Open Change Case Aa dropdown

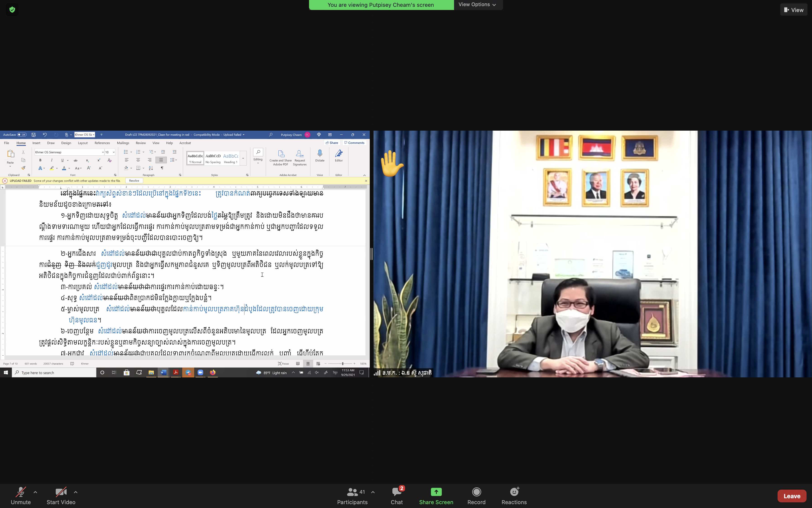tap(78, 168)
